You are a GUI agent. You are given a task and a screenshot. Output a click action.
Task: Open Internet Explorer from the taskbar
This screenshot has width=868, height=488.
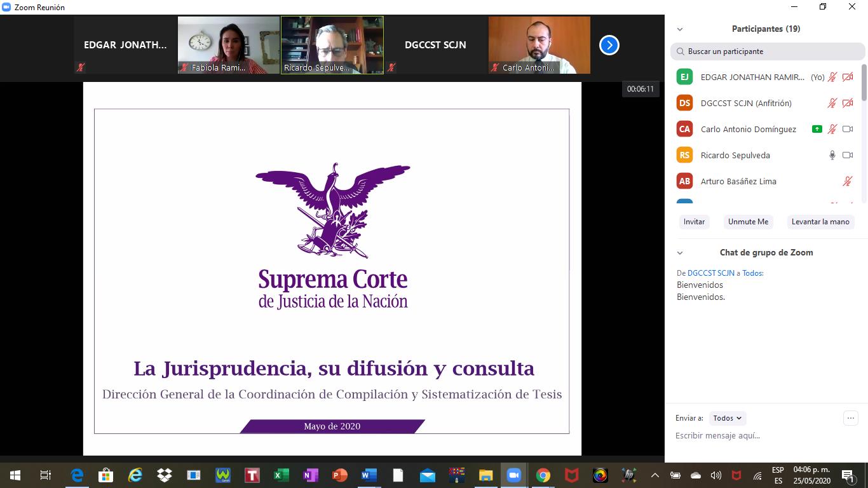135,475
